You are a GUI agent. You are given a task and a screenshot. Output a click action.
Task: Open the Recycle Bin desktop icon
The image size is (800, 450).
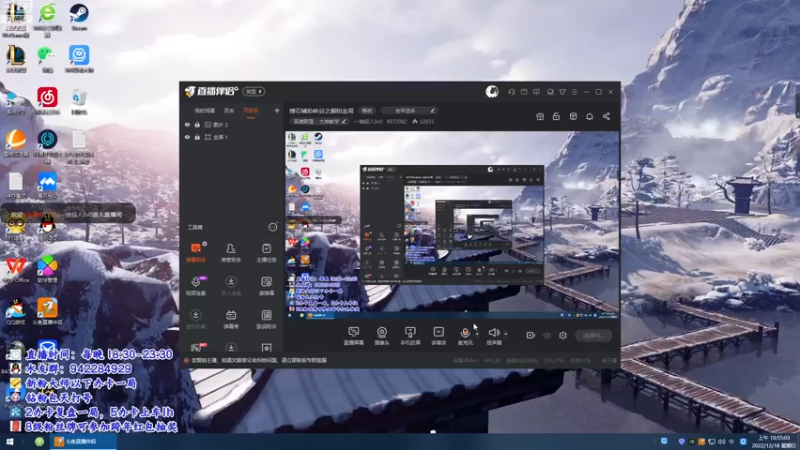pyautogui.click(x=79, y=101)
